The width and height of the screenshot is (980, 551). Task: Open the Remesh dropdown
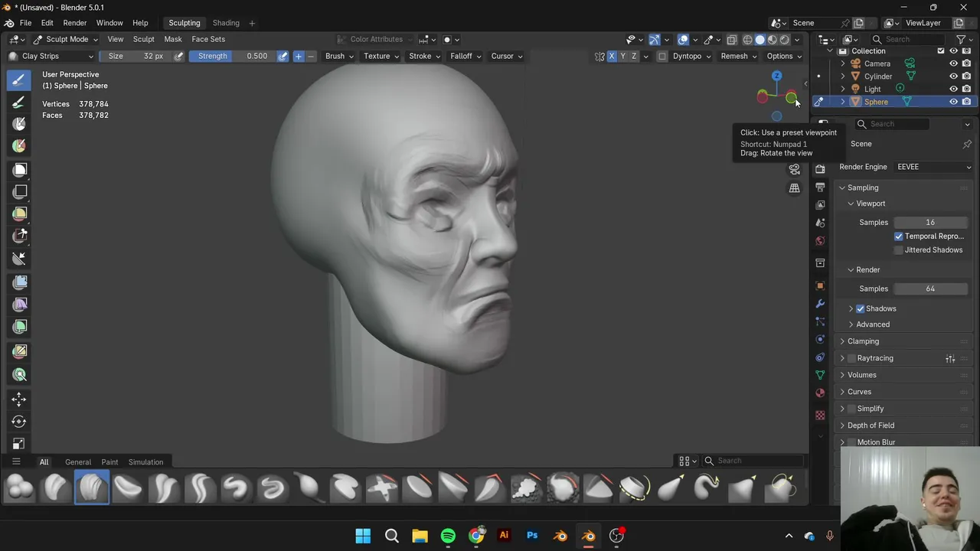tap(738, 56)
